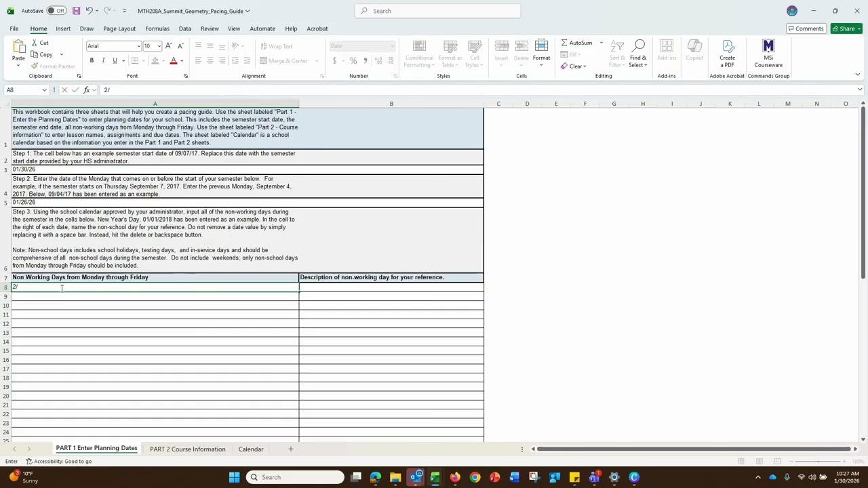Select all cells with corner button

[x=5, y=104]
